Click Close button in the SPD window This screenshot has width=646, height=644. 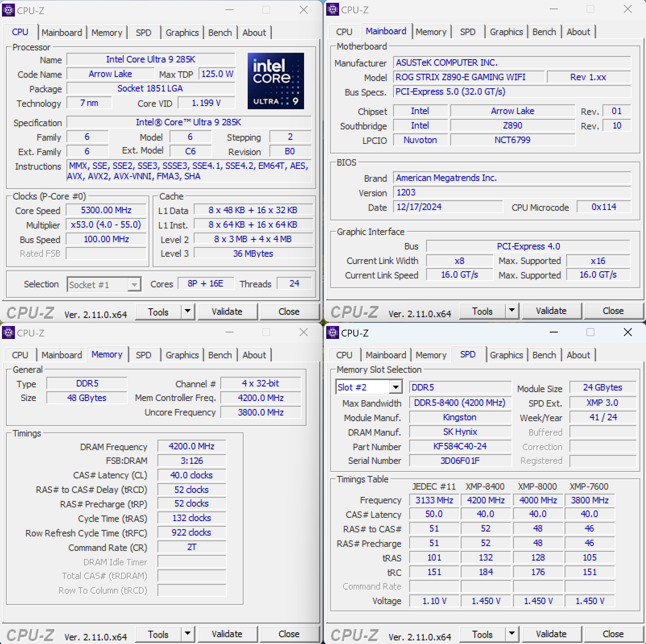(x=613, y=634)
